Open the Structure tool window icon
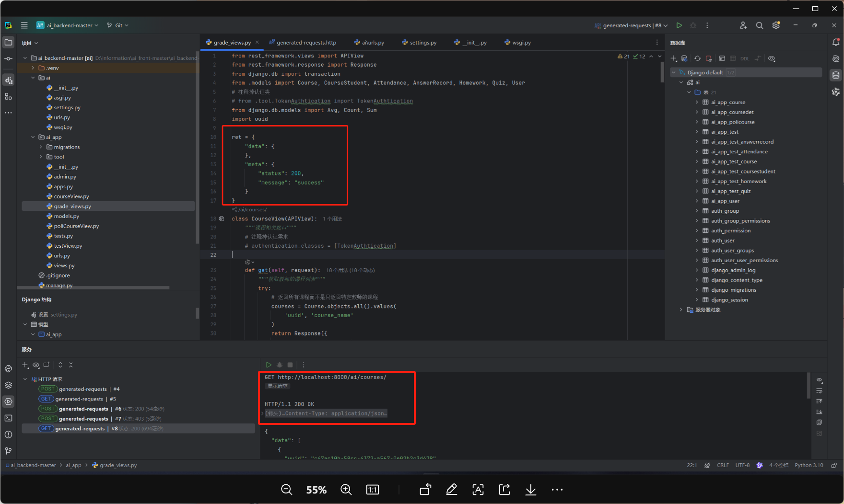This screenshot has width=844, height=504. (8, 96)
